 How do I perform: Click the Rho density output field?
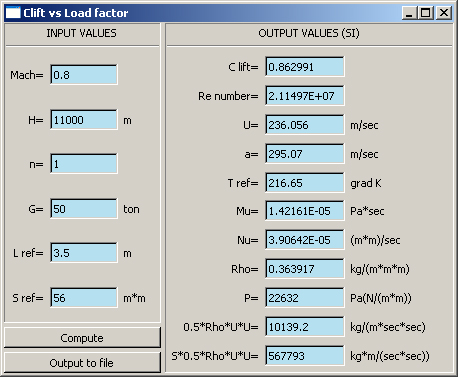[305, 269]
